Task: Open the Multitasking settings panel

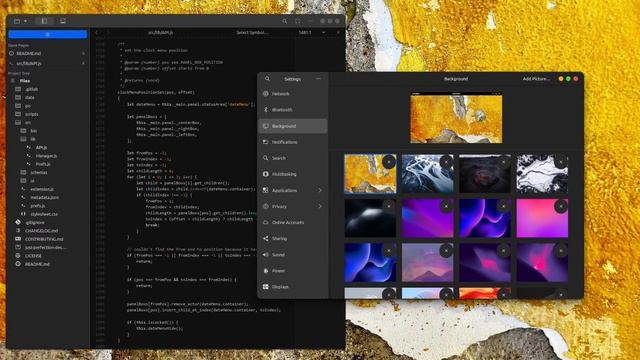Action: [x=293, y=174]
